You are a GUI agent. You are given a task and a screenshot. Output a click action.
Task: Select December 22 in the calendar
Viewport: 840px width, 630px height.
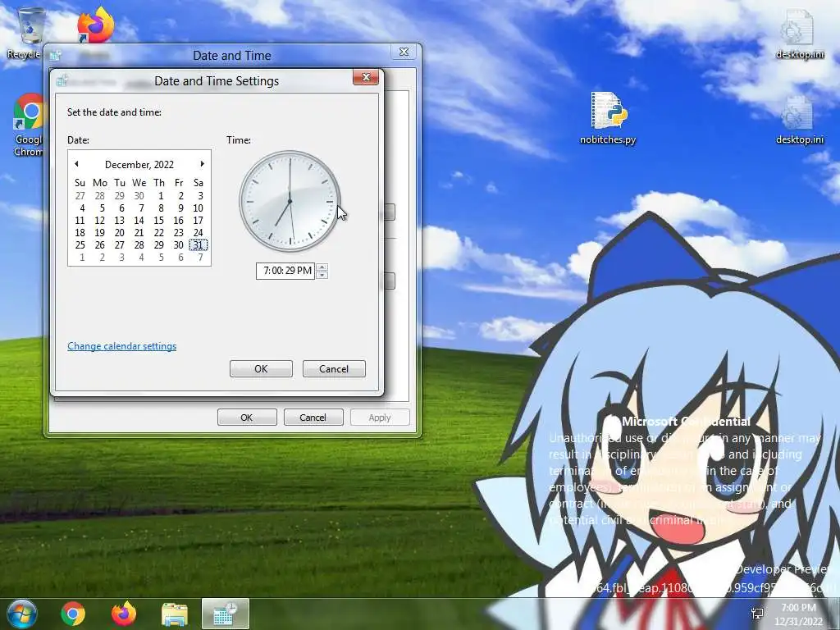point(158,232)
